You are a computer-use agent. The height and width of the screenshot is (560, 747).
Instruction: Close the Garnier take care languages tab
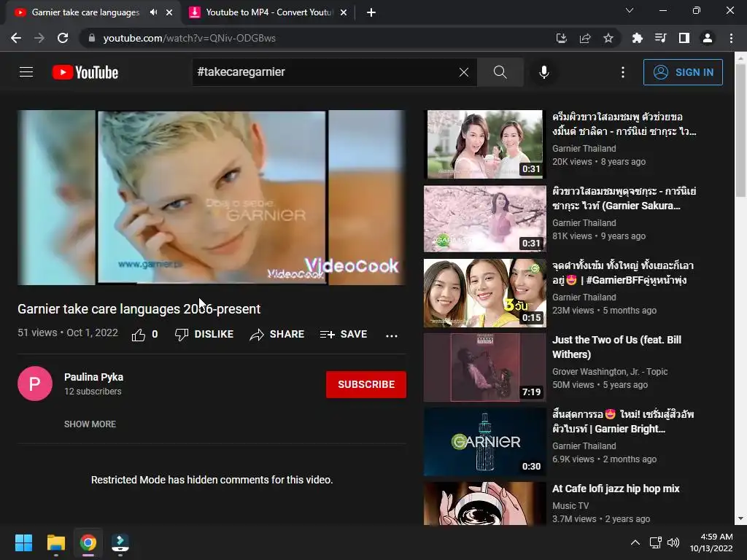tap(169, 12)
